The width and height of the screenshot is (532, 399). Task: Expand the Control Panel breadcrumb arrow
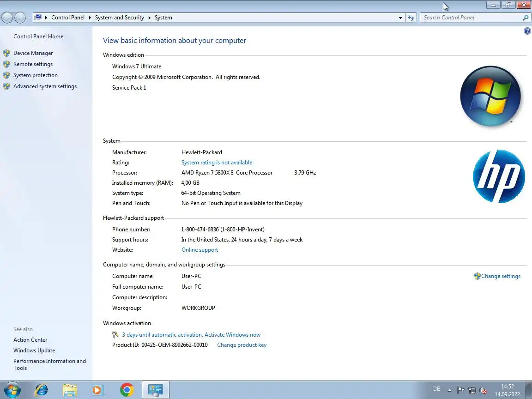click(x=90, y=18)
